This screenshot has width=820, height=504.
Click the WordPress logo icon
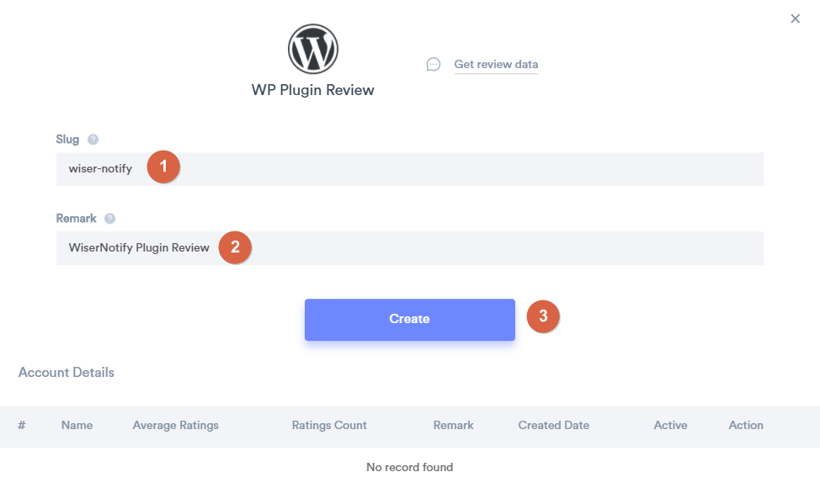click(x=312, y=49)
